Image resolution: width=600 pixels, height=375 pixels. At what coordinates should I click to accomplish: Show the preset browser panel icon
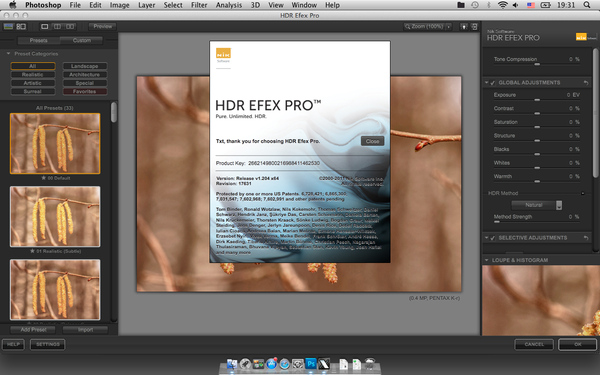[x=8, y=26]
